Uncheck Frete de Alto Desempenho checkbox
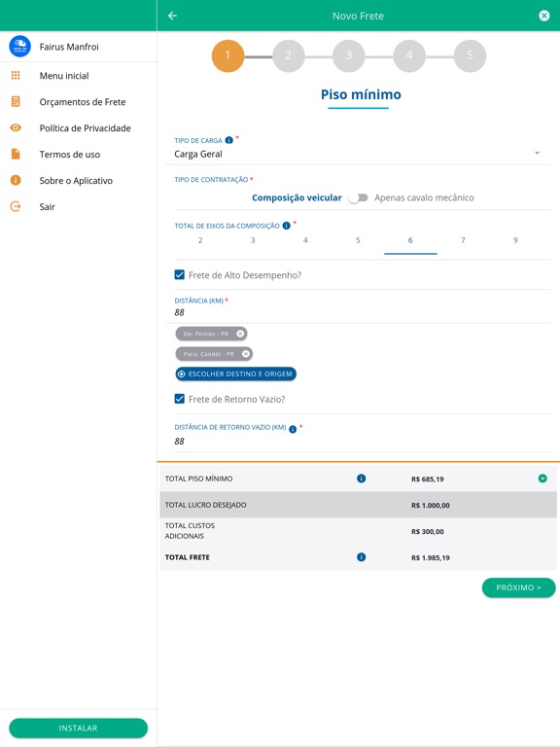Viewport: 560px width, 747px height. (180, 275)
